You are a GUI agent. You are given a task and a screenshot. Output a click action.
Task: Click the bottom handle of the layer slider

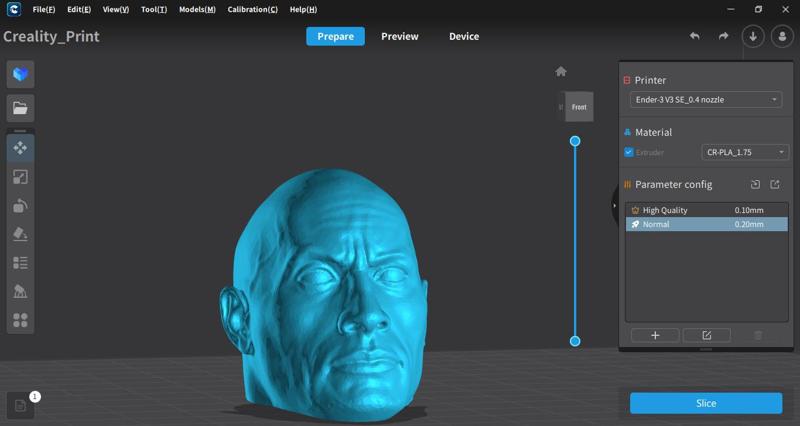[575, 341]
